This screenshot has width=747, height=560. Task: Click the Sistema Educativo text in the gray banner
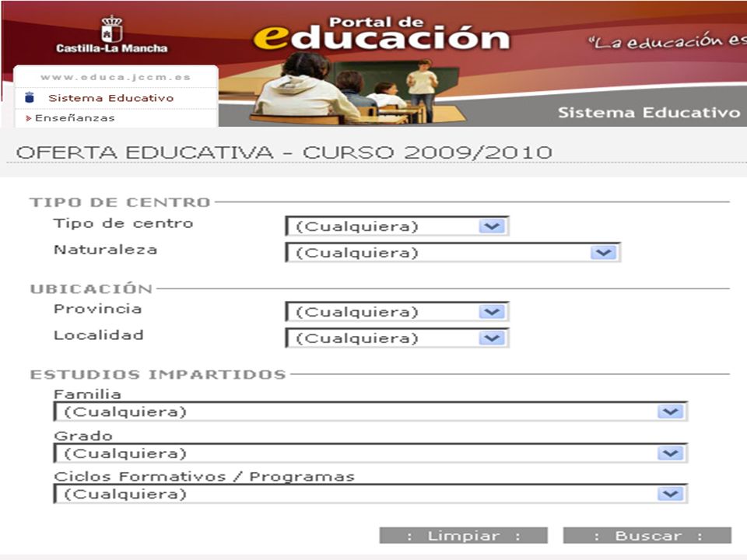tap(649, 113)
